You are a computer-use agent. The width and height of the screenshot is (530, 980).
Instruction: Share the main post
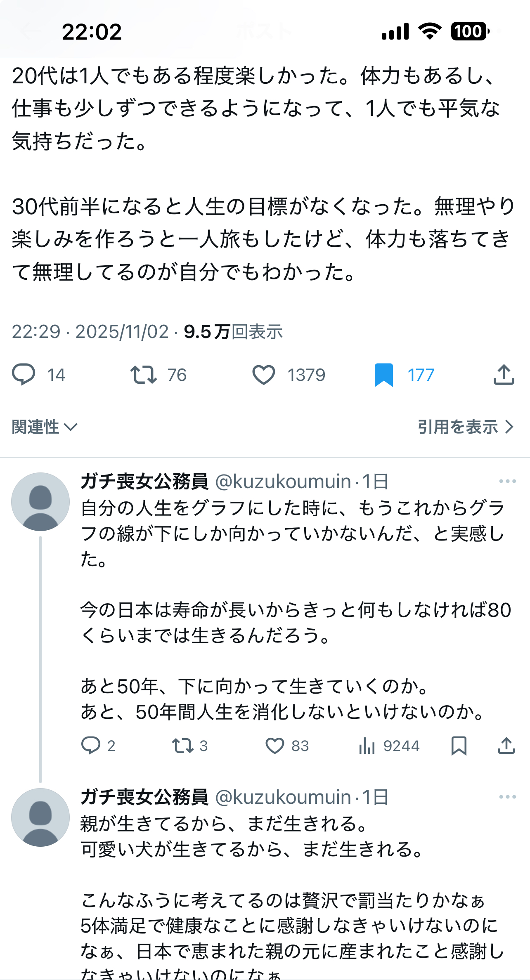click(504, 375)
